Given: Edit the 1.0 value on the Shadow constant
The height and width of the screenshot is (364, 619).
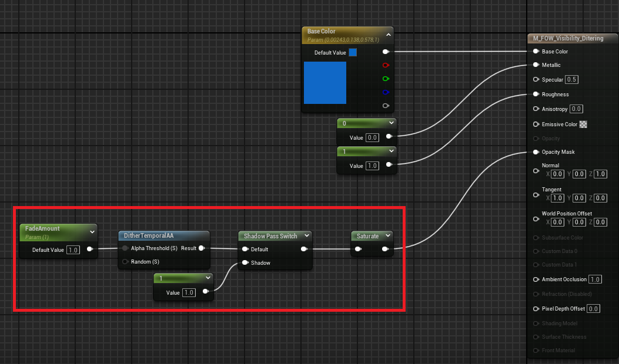Looking at the screenshot, I should click(189, 292).
